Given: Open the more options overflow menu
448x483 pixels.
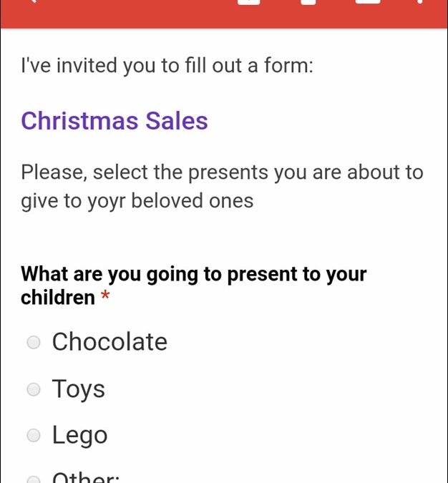Looking at the screenshot, I should click(421, 2).
